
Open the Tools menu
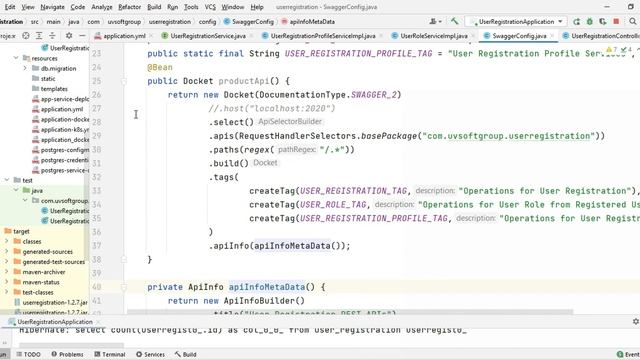pos(191,7)
